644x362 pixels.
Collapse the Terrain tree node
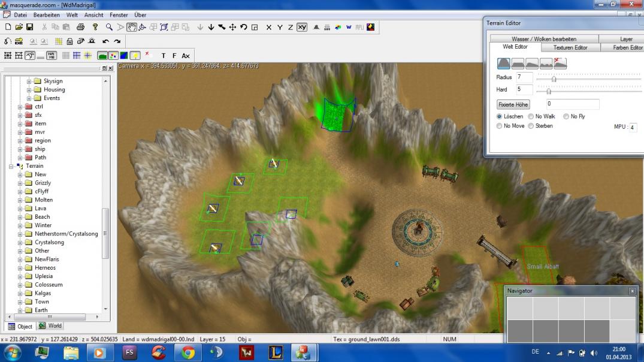[x=11, y=166]
